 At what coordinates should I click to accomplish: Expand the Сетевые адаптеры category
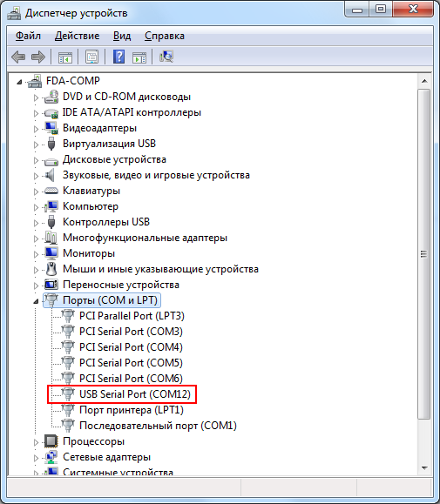click(x=36, y=458)
